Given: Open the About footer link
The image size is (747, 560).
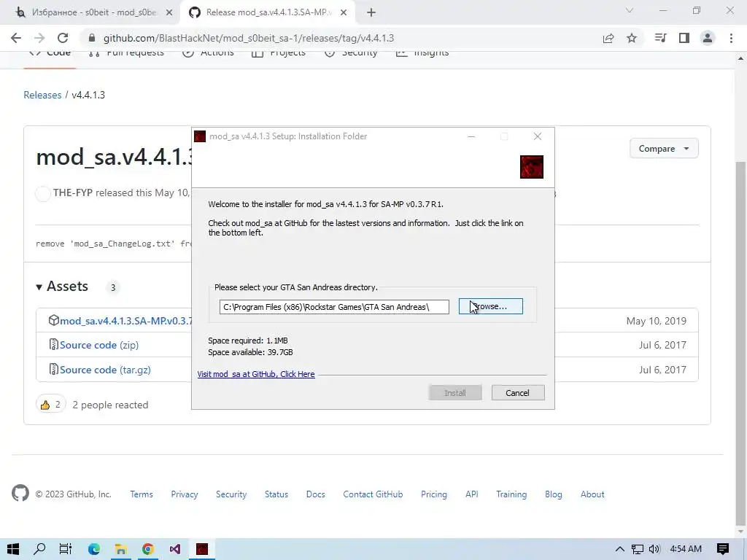Looking at the screenshot, I should pos(592,494).
